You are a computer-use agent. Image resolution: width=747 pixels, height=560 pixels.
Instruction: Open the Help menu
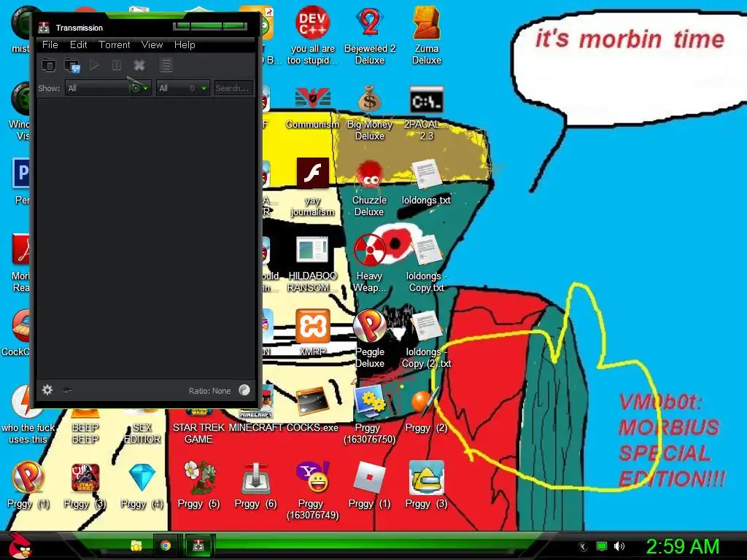tap(185, 44)
